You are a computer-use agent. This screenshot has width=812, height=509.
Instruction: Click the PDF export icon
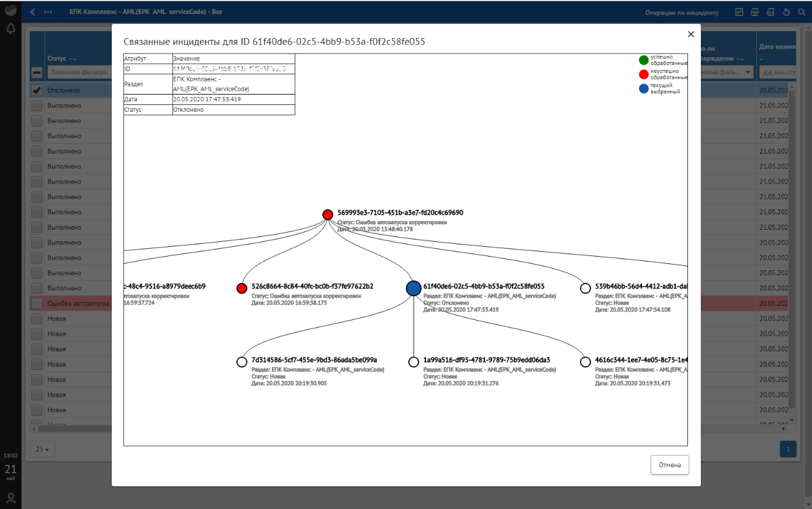point(755,12)
